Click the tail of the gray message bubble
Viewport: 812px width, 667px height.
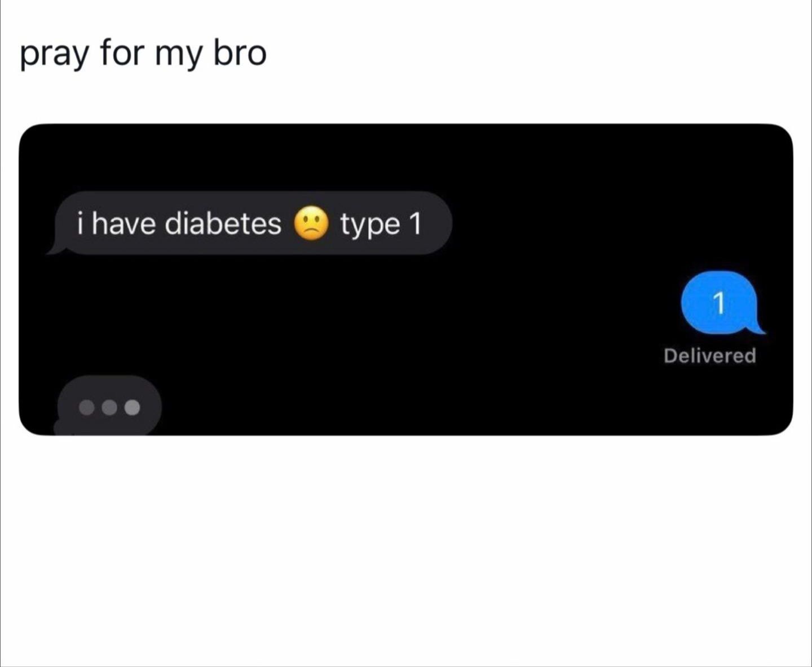(x=55, y=248)
